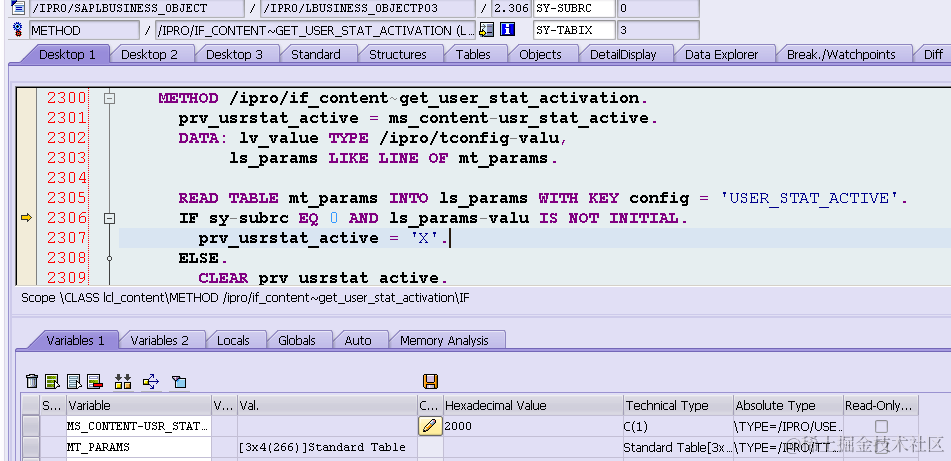
Task: Select the Globals tab
Action: (297, 341)
